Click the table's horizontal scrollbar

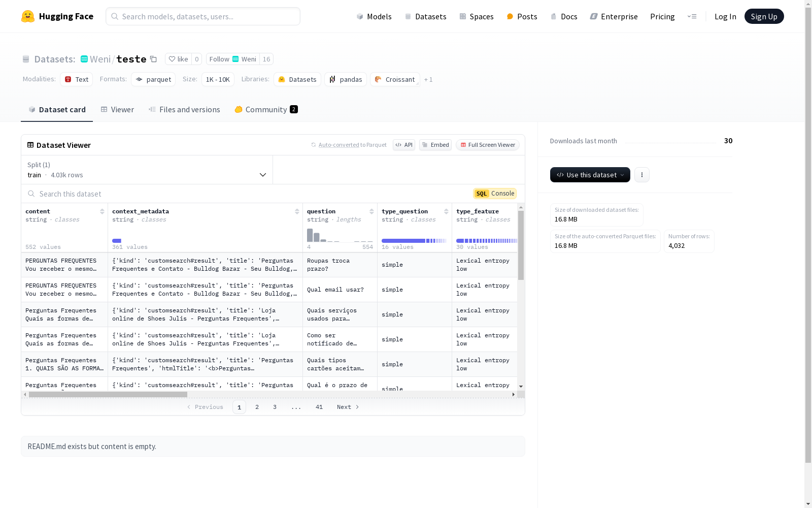click(108, 394)
